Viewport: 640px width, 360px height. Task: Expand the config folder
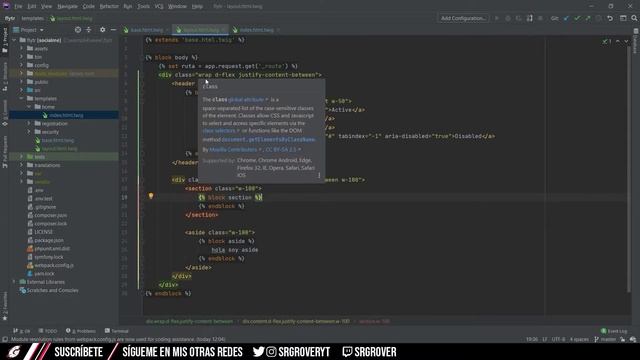coord(22,65)
